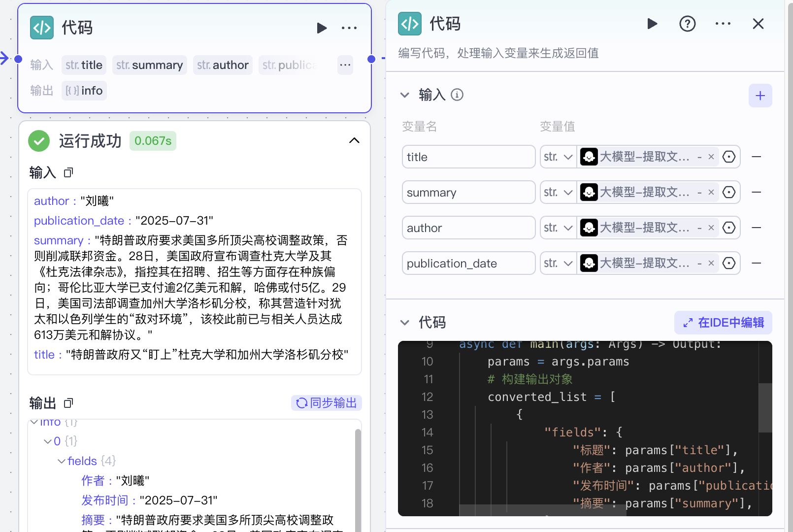Click the info icon next to the 输入 heading

457,95
